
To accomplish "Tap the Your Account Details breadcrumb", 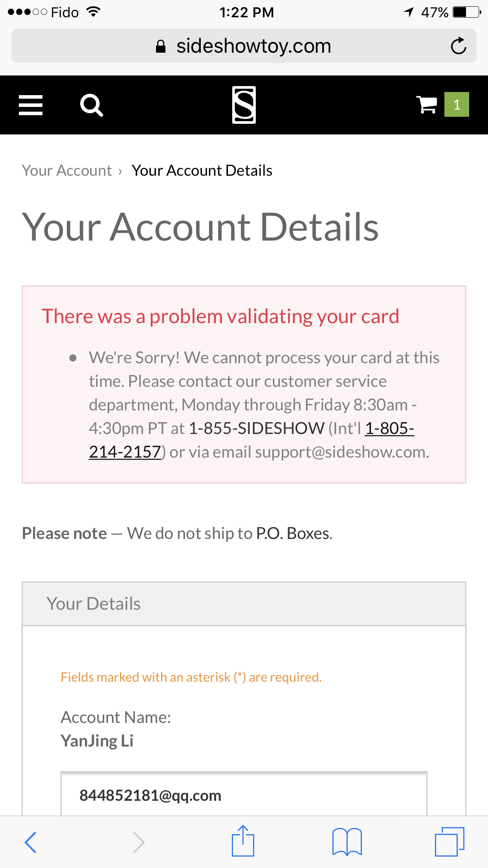I will coord(202,171).
